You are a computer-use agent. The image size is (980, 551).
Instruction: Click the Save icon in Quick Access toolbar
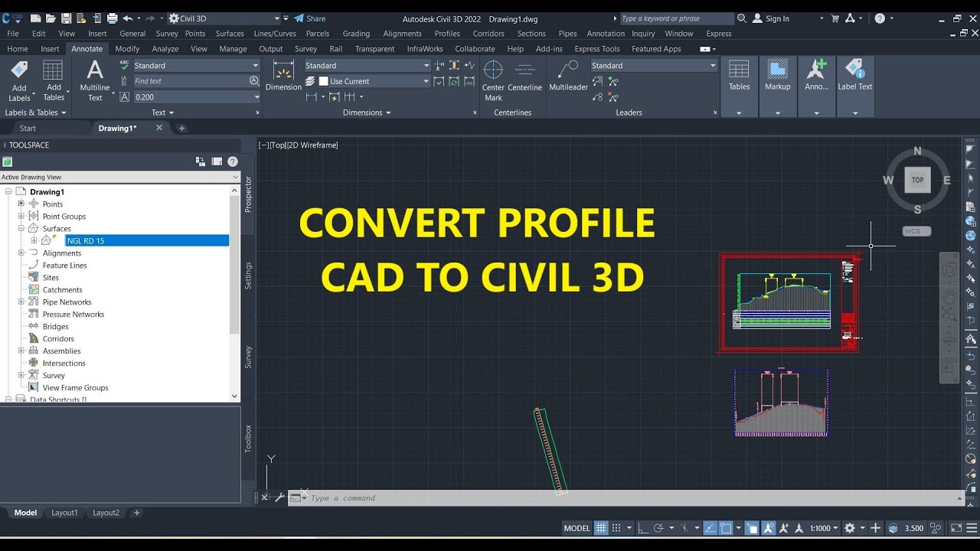point(66,18)
